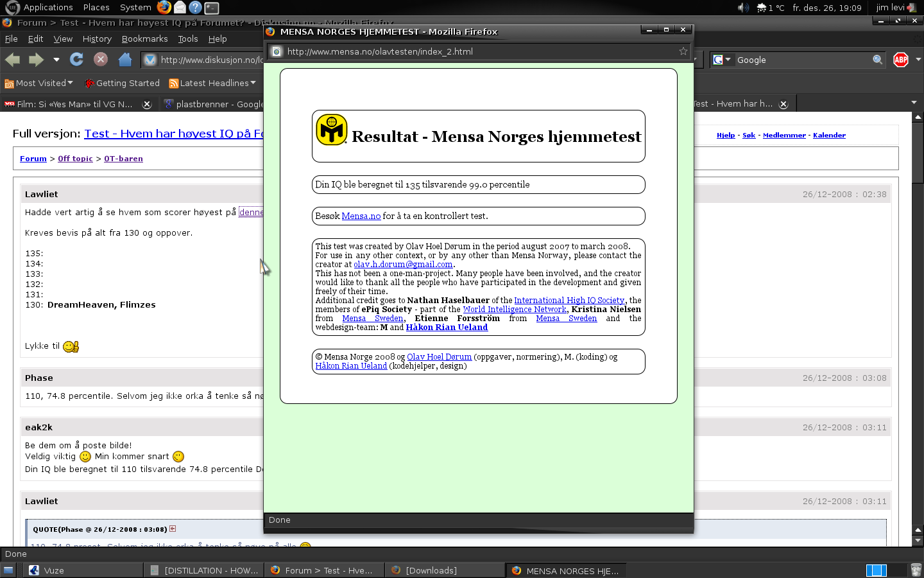Open the International High IQ Society link

click(x=569, y=301)
